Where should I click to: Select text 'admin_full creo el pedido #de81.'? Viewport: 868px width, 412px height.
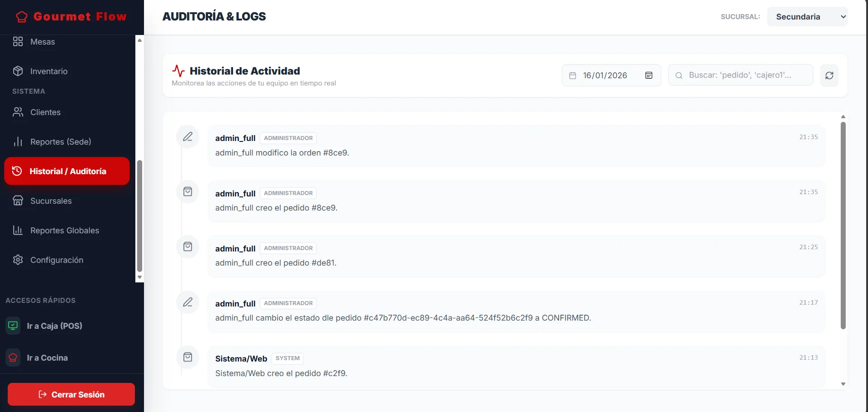point(276,263)
